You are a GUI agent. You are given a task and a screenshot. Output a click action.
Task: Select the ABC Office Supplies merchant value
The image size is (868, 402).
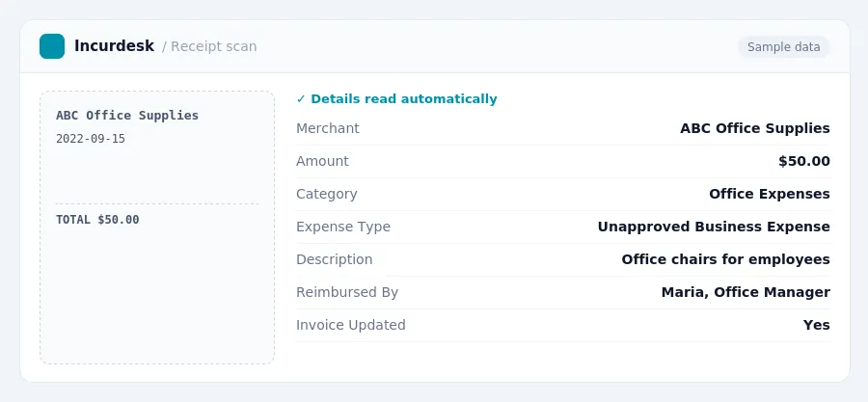(755, 128)
